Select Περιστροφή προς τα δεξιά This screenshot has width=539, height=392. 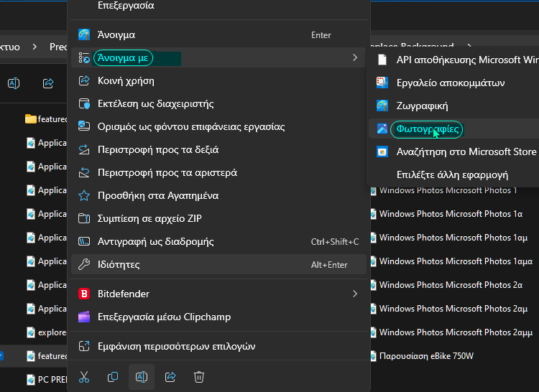(x=218, y=149)
